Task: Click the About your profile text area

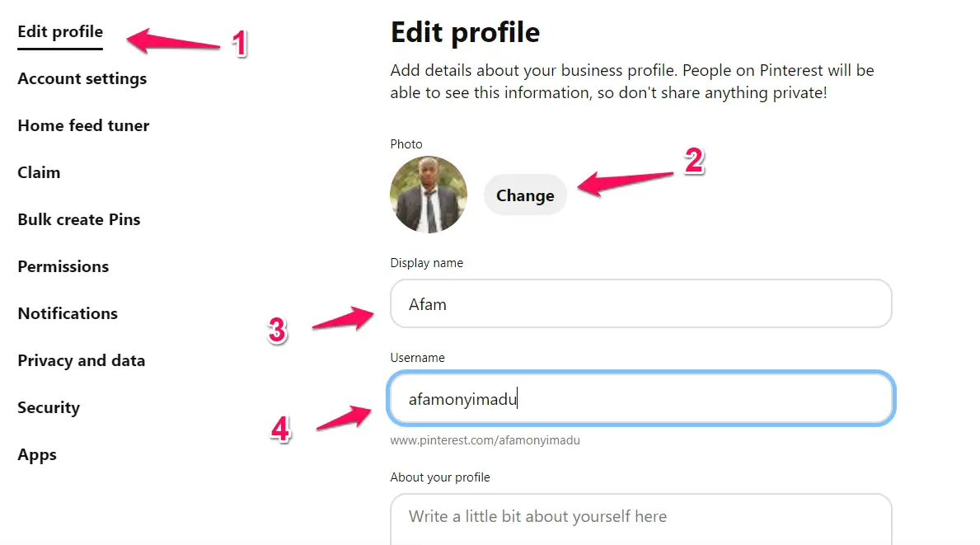Action: tap(640, 519)
